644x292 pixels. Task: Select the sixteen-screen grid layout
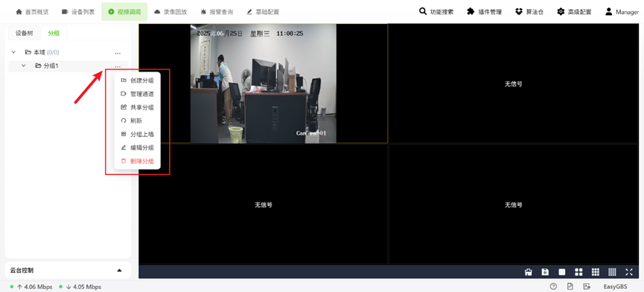613,272
